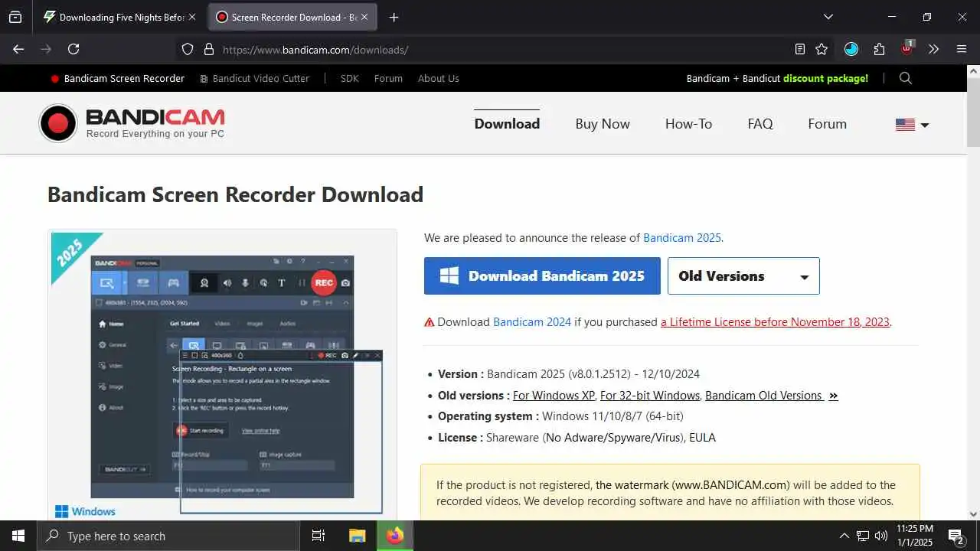This screenshot has height=551, width=980.
Task: Click the tracking protection shield icon
Action: pyautogui.click(x=188, y=49)
